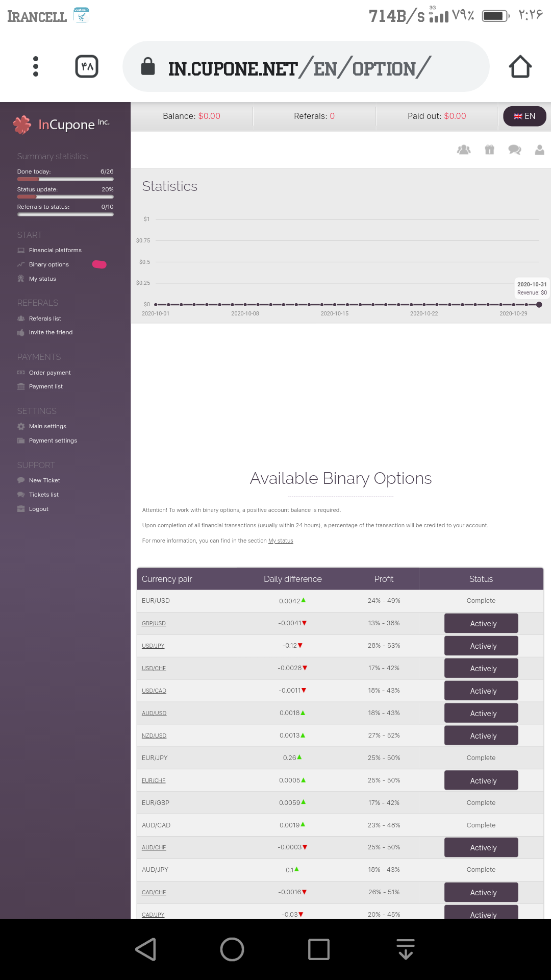Click Actively button for GBP/USD
The width and height of the screenshot is (551, 980).
click(x=481, y=624)
